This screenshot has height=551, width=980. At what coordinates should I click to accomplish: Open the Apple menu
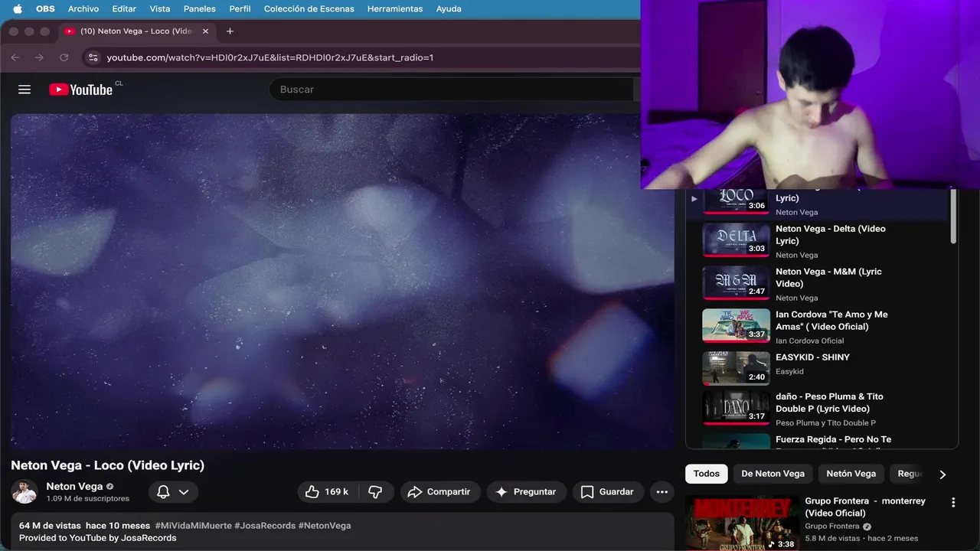[x=17, y=9]
